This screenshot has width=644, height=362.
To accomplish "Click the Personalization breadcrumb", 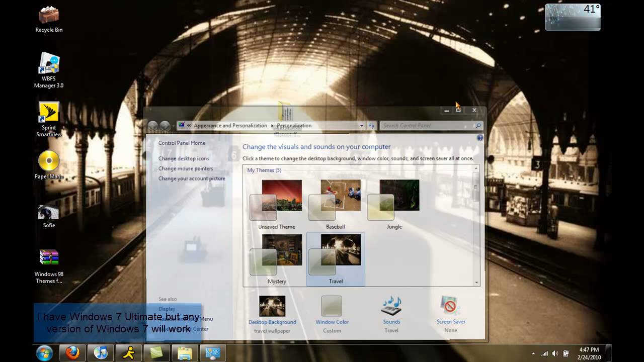I will [294, 126].
